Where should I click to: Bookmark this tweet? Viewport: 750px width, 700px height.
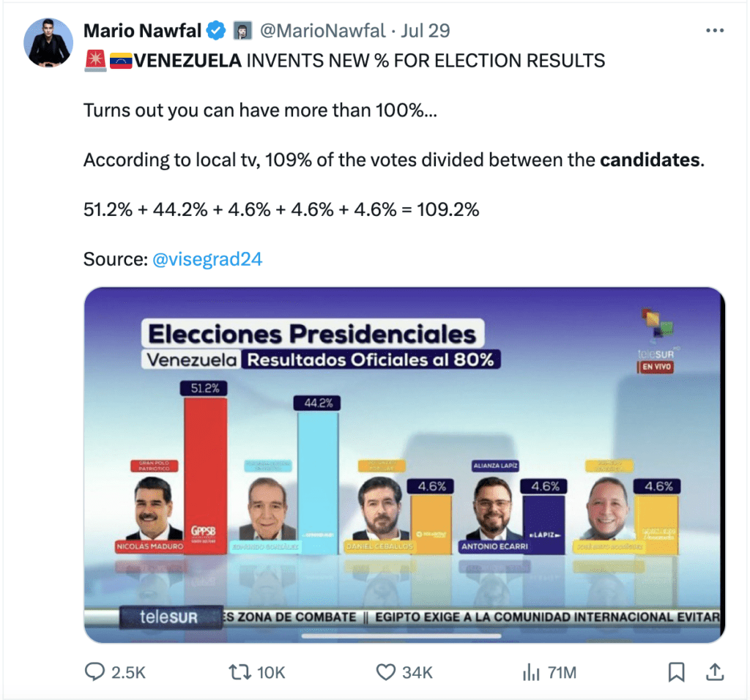point(677,671)
